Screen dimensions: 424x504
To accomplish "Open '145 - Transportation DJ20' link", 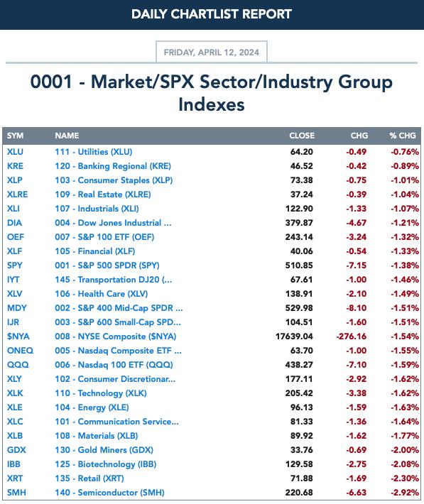I will point(114,279).
